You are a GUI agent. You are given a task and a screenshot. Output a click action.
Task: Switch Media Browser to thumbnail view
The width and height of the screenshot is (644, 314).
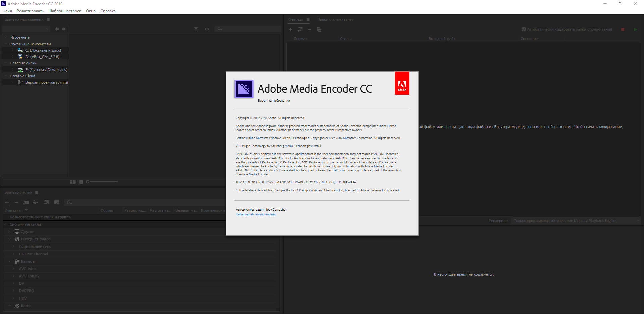(81, 182)
